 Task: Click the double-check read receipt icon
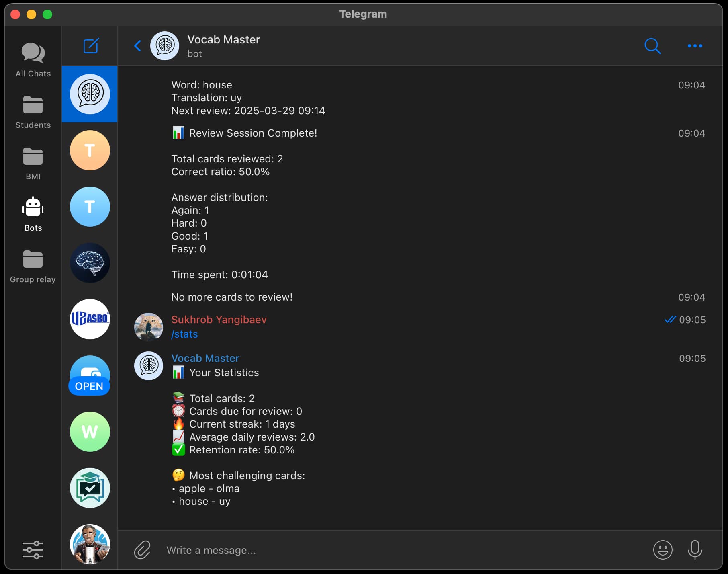pos(670,320)
